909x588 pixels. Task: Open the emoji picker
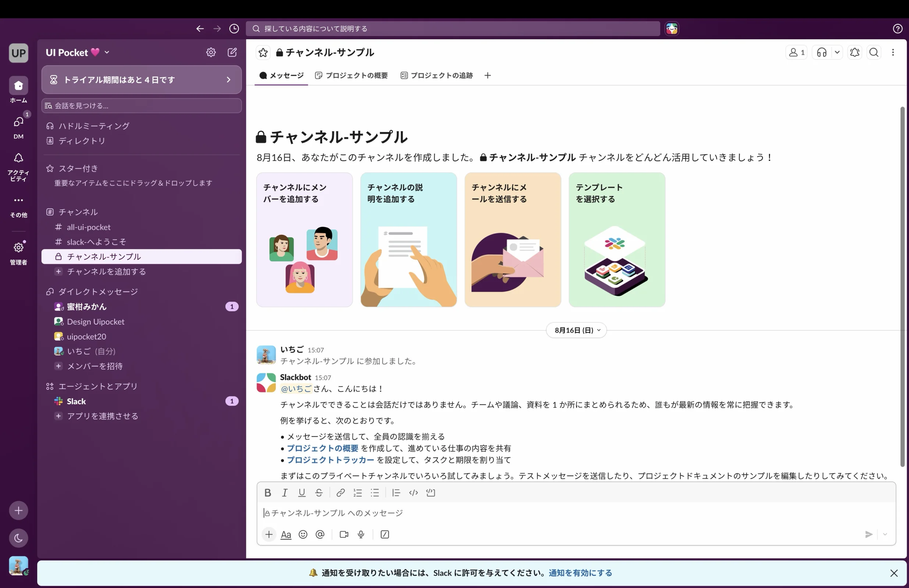point(303,534)
